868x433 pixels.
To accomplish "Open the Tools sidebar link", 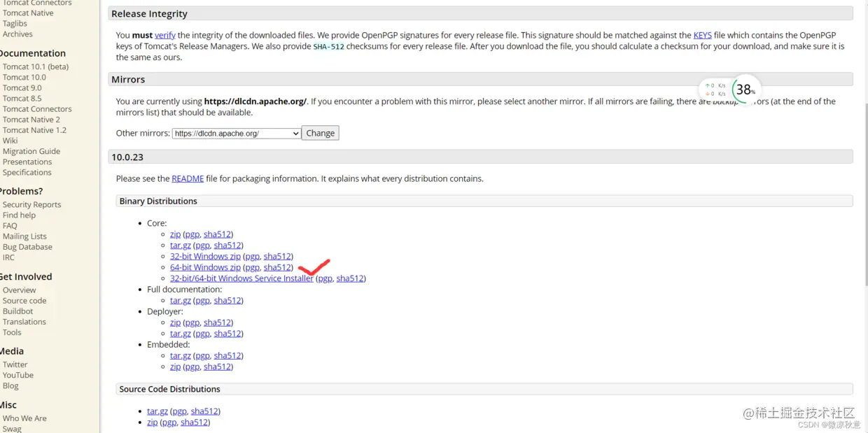I will pos(12,332).
